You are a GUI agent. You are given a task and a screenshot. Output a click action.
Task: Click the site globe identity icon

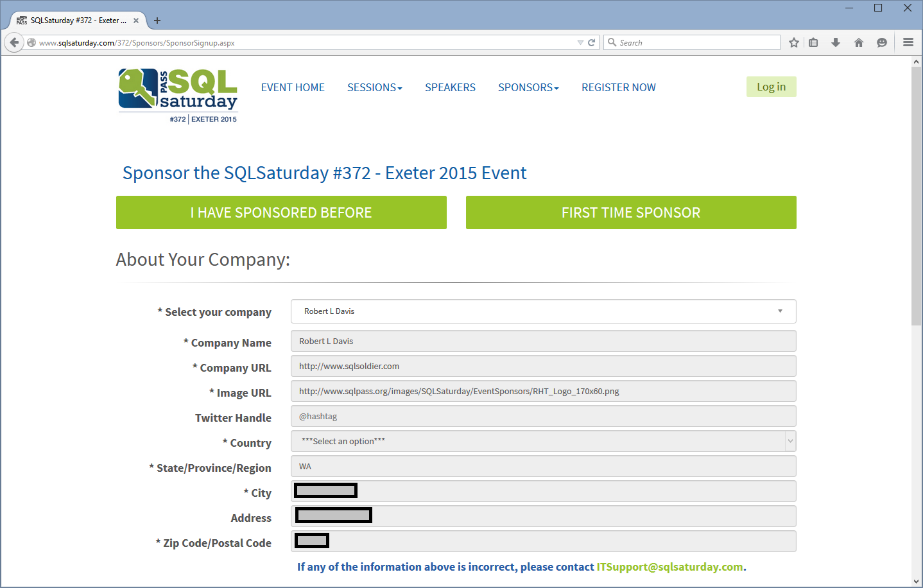pyautogui.click(x=31, y=43)
